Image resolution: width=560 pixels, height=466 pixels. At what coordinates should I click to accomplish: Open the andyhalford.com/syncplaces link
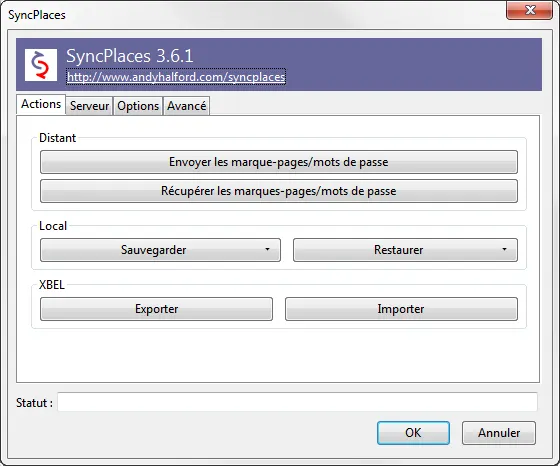176,77
